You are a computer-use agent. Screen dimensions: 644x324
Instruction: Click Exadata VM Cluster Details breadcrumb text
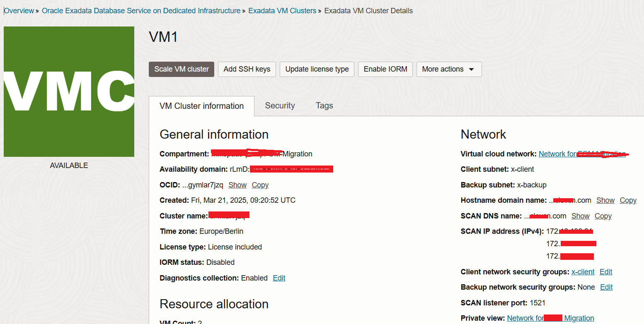click(x=368, y=11)
